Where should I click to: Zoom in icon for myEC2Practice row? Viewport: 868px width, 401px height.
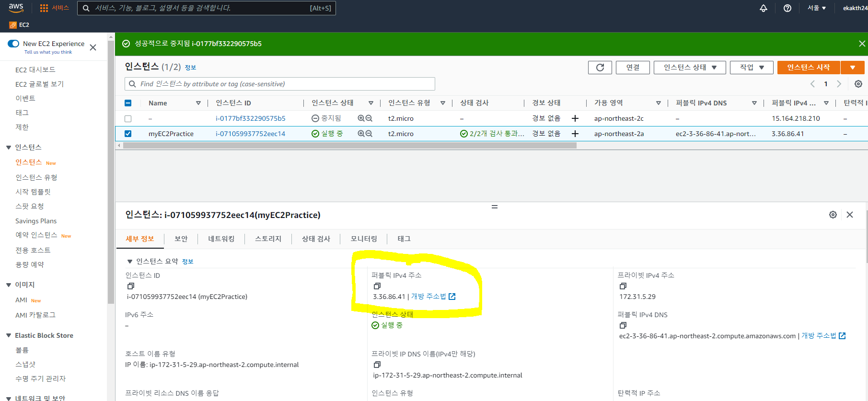click(361, 134)
